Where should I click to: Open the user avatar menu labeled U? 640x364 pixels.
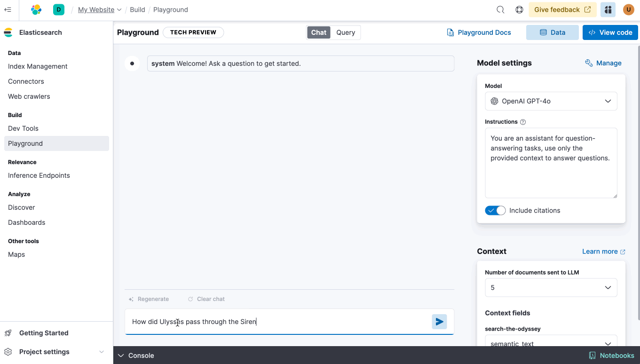[x=628, y=9]
